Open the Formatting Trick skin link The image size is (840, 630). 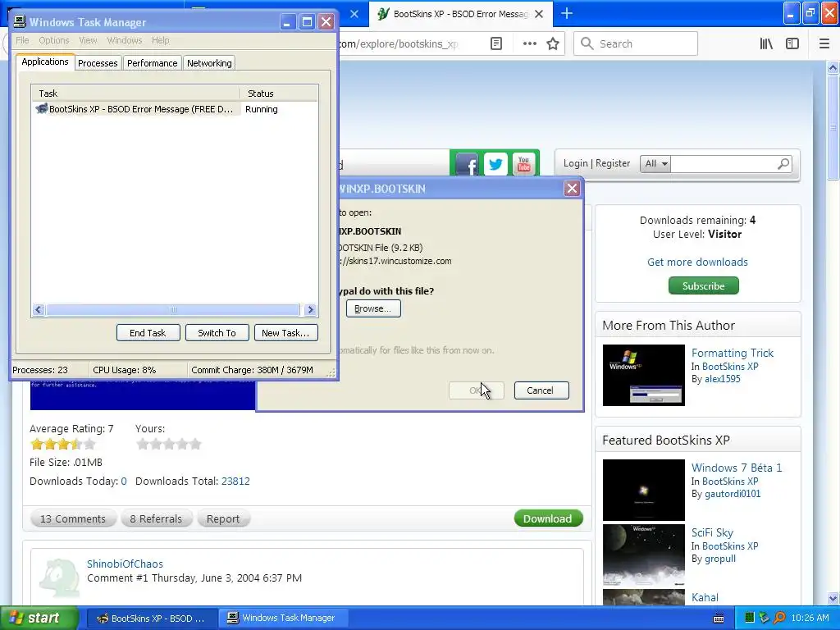coord(733,353)
